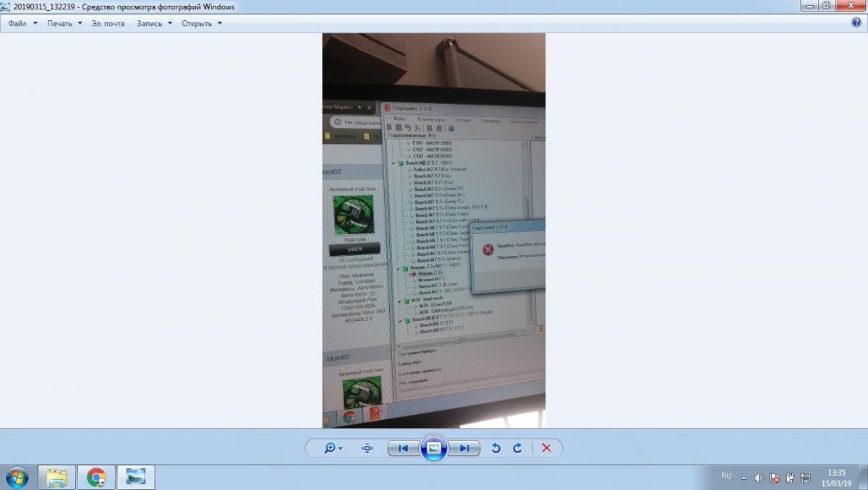The height and width of the screenshot is (490, 868).
Task: Open the volume control in the tray
Action: coord(759,478)
